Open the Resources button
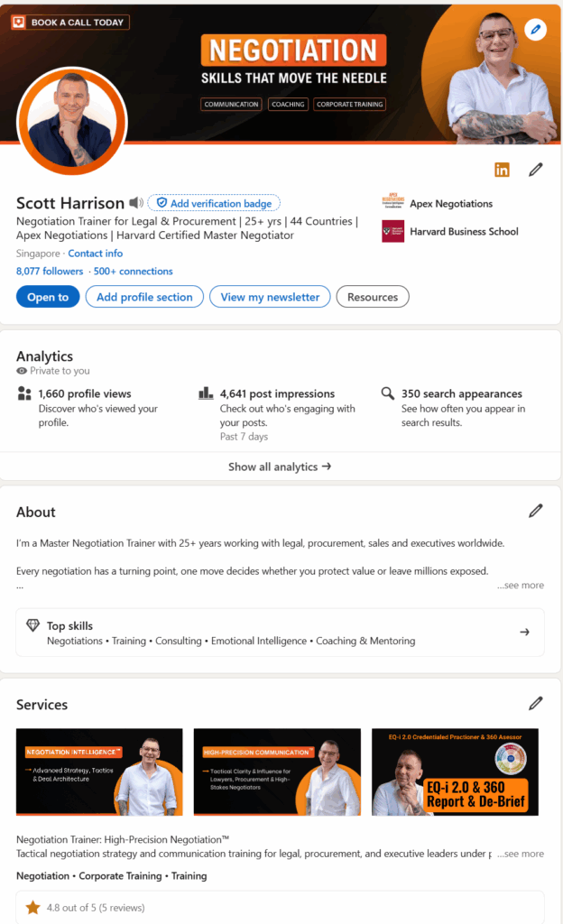Image resolution: width=563 pixels, height=924 pixels. 373,297
